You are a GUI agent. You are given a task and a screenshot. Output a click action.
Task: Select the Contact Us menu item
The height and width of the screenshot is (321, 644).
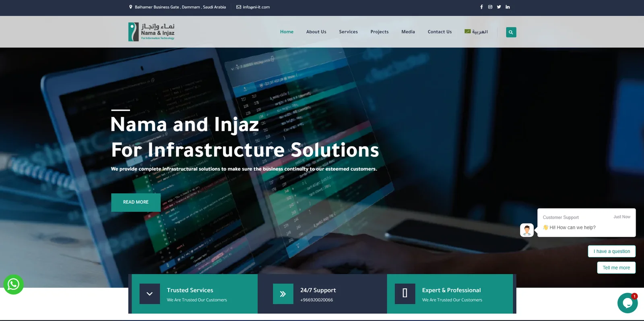pyautogui.click(x=440, y=32)
